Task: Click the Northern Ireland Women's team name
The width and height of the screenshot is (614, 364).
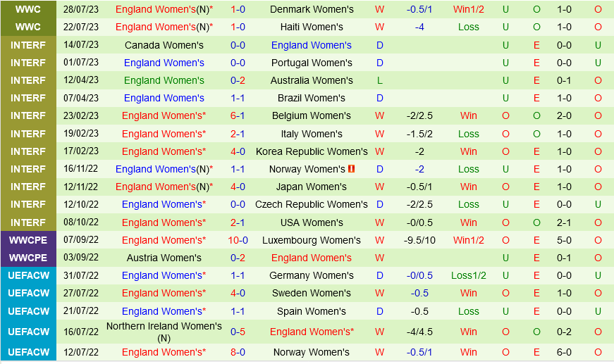Action: click(x=164, y=326)
